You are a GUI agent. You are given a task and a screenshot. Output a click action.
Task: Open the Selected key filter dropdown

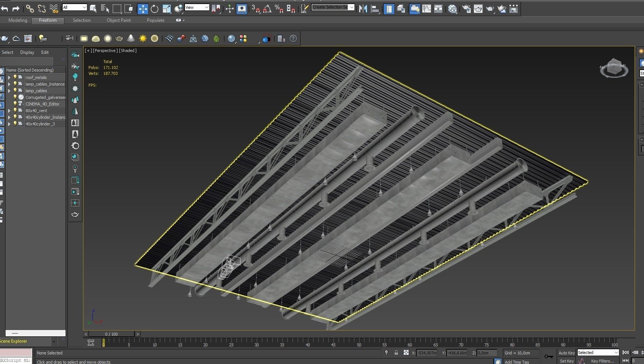[x=598, y=353]
